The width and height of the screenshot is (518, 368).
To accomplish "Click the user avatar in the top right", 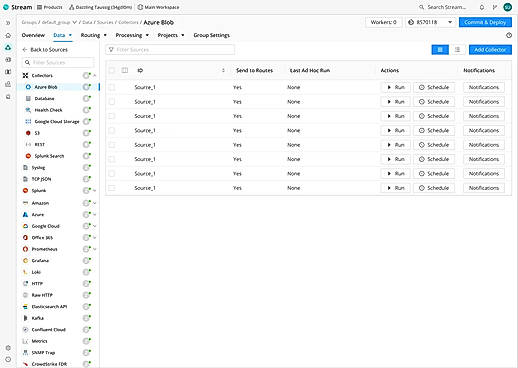I will click(x=508, y=7).
